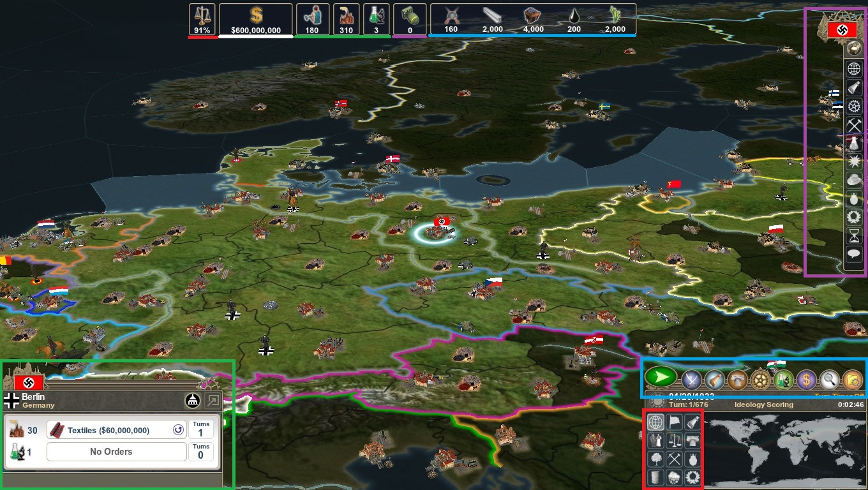Open the No Orders research slot
Image resolution: width=868 pixels, height=490 pixels.
click(117, 452)
